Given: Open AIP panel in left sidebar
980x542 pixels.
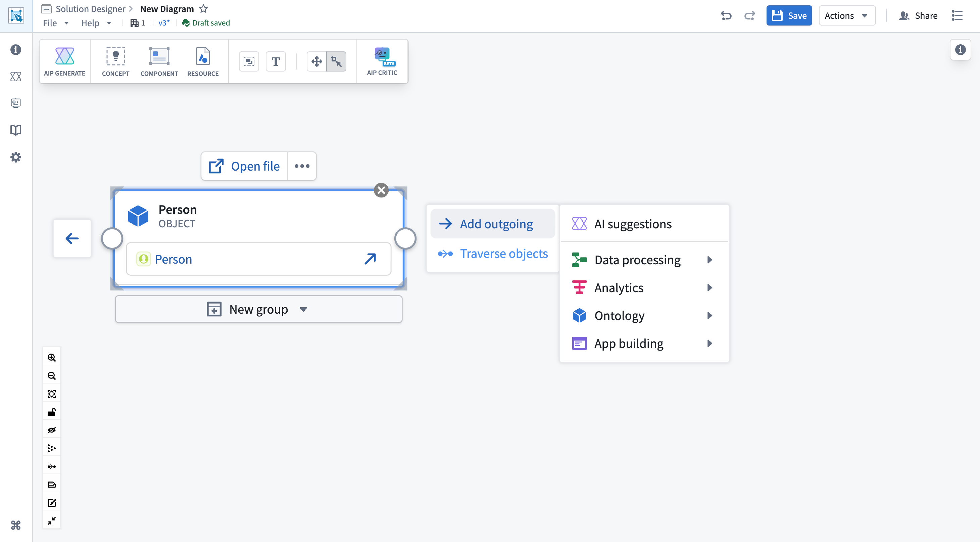Looking at the screenshot, I should tap(15, 77).
